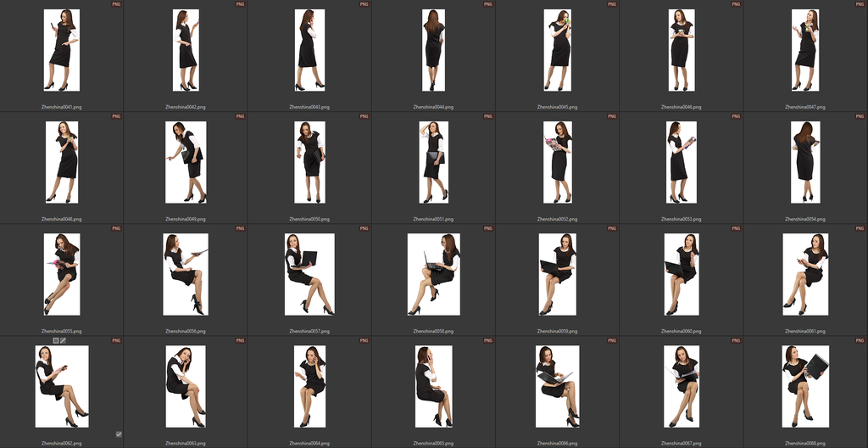Image resolution: width=868 pixels, height=448 pixels.
Task: Click the PNG badge on Zhenshina0054
Action: click(860, 116)
